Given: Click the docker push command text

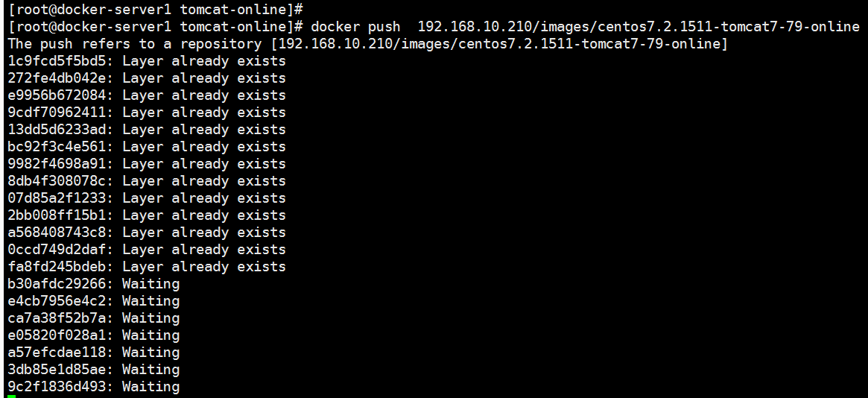Looking at the screenshot, I should [585, 27].
